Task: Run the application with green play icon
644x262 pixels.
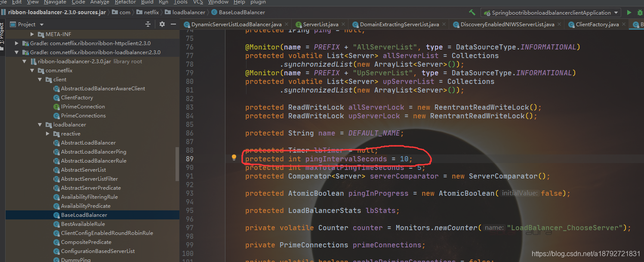Action: click(x=629, y=12)
